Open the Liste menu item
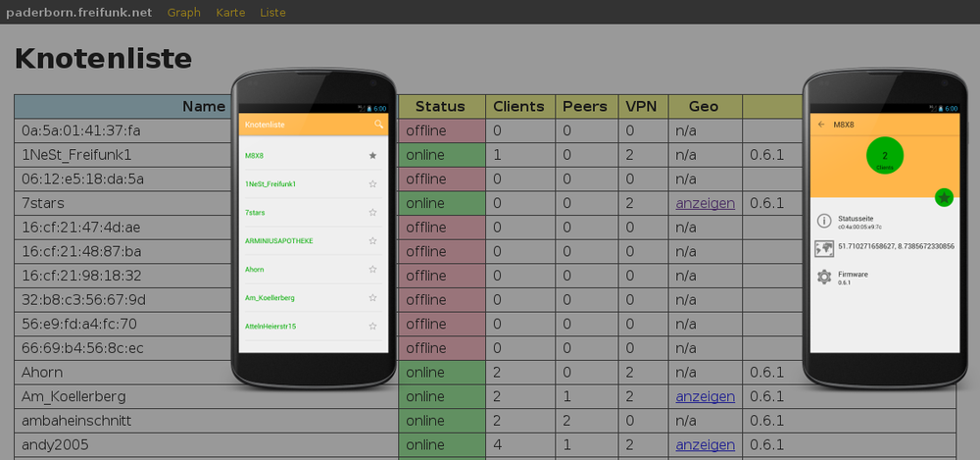980x460 pixels. [273, 13]
